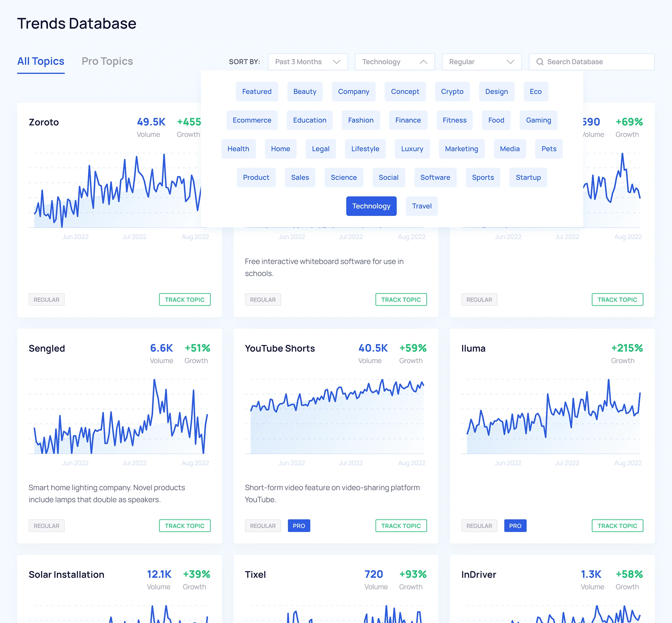Choose the Travel category

click(x=422, y=206)
